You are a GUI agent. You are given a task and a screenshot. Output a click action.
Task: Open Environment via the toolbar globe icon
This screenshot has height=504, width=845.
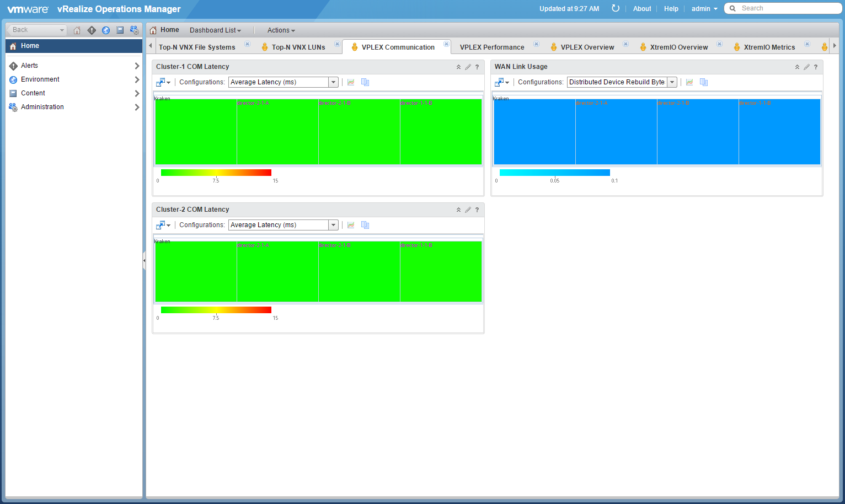106,30
